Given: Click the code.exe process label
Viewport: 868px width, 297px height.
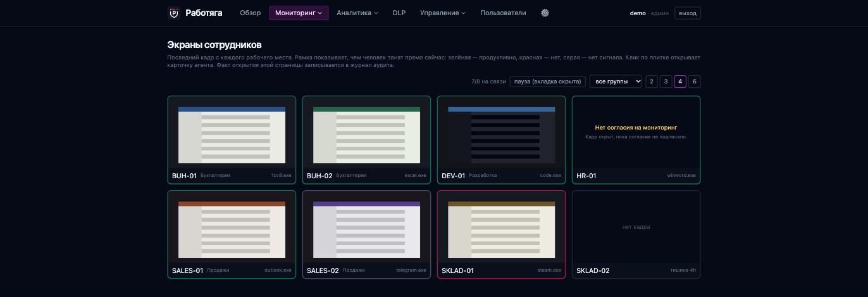Looking at the screenshot, I should click(x=550, y=176).
